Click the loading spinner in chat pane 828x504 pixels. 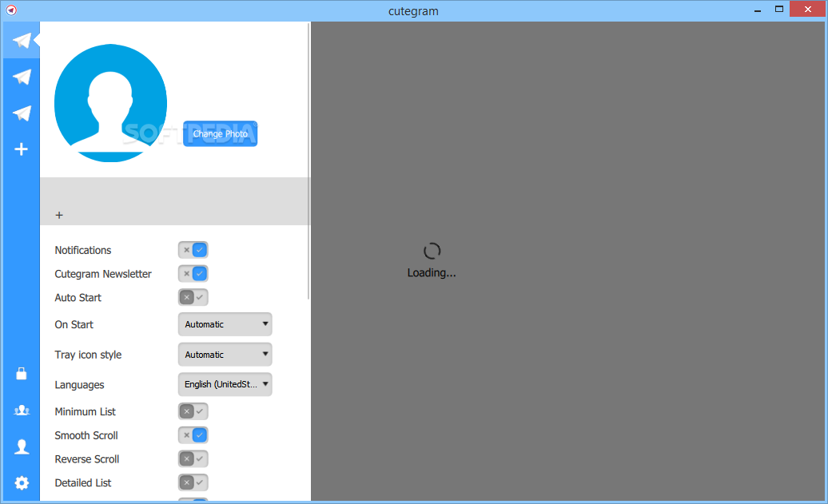point(432,251)
